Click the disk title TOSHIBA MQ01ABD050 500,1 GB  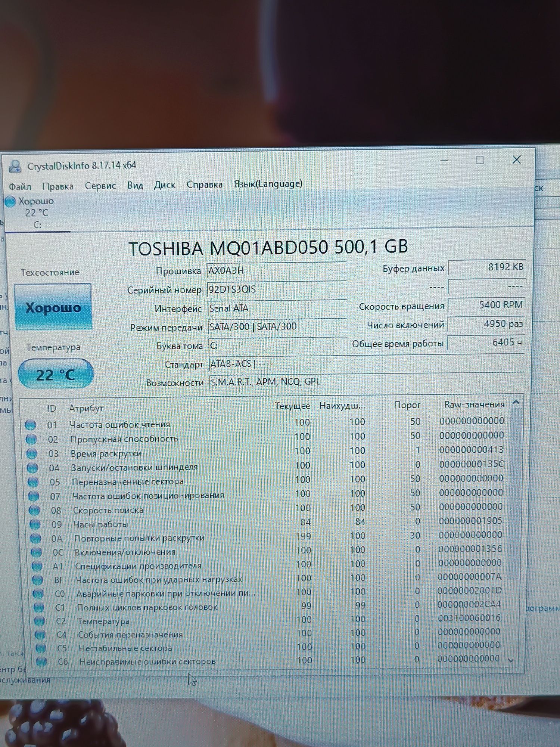point(268,248)
